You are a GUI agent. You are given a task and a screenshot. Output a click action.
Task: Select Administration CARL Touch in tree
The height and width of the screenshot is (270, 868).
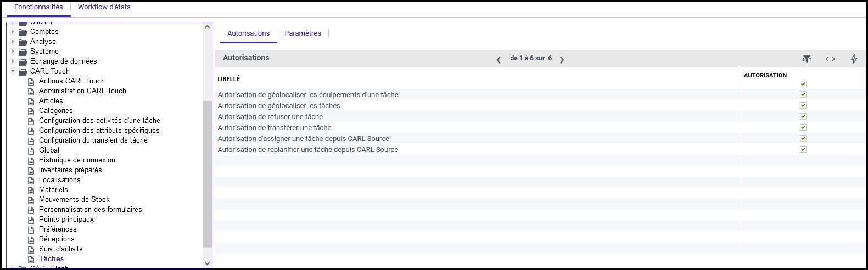coord(82,91)
